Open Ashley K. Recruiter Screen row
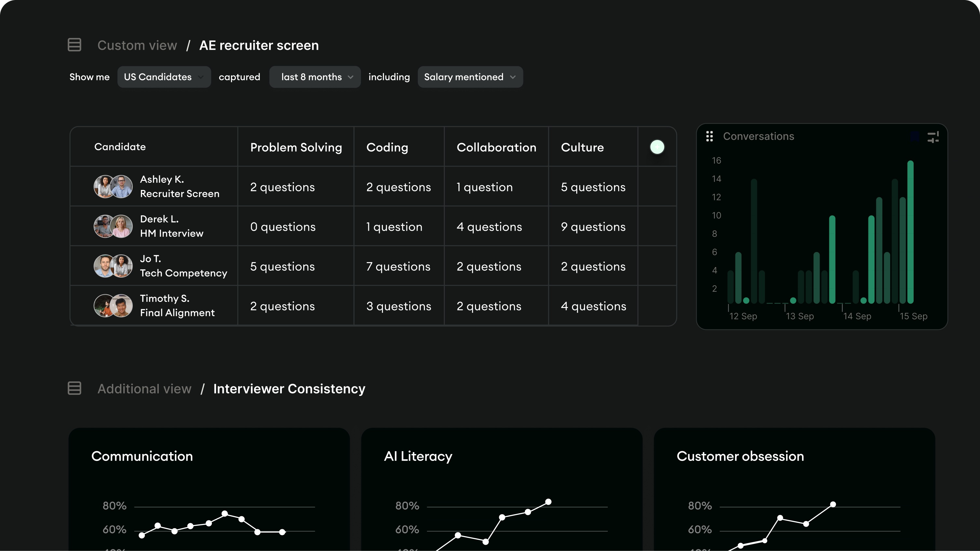980x551 pixels. tap(373, 186)
